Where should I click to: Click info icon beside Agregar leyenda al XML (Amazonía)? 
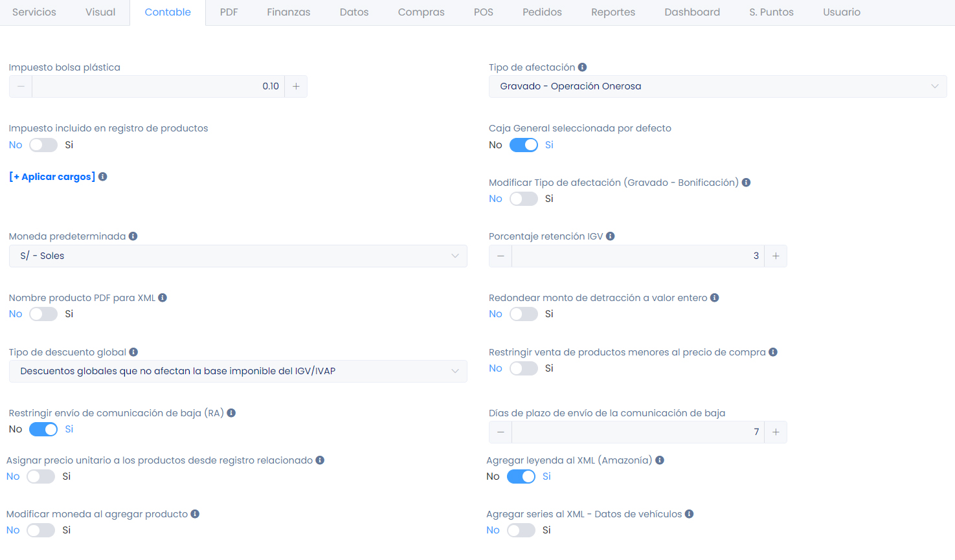[660, 460]
